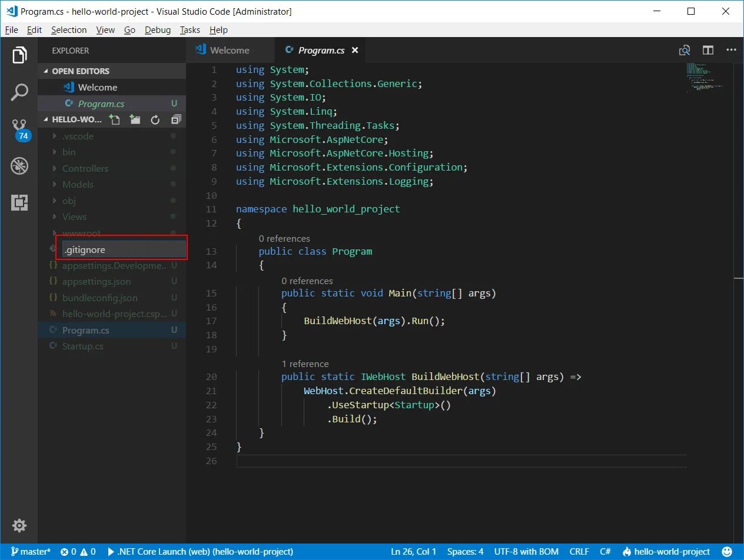Select Welcome in Open Editors list

pos(112,87)
